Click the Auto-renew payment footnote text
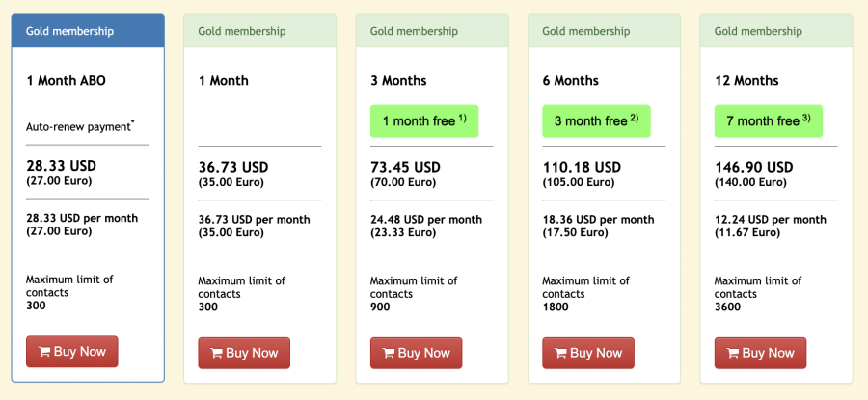Viewport: 868px width, 400px height. [x=80, y=126]
